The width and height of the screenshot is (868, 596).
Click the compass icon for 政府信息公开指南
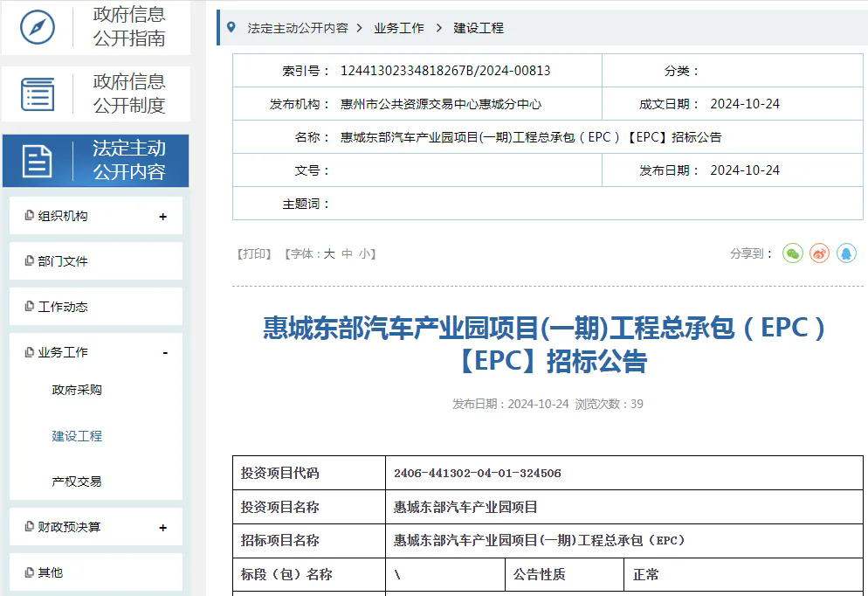click(38, 27)
